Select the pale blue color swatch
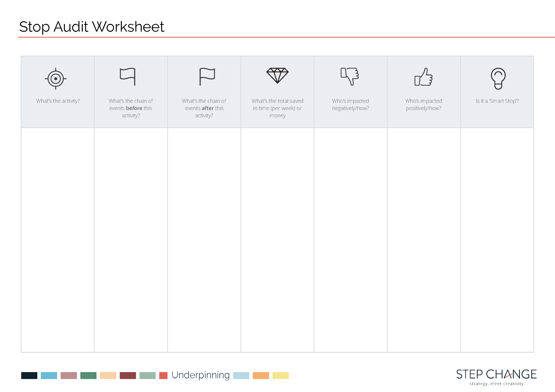Image resolution: width=555 pixels, height=392 pixels. (x=241, y=376)
